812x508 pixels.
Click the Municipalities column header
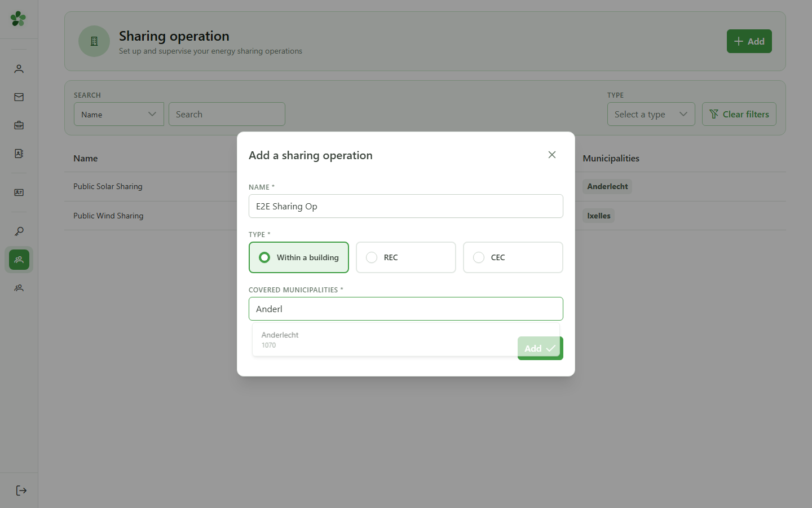tap(611, 158)
